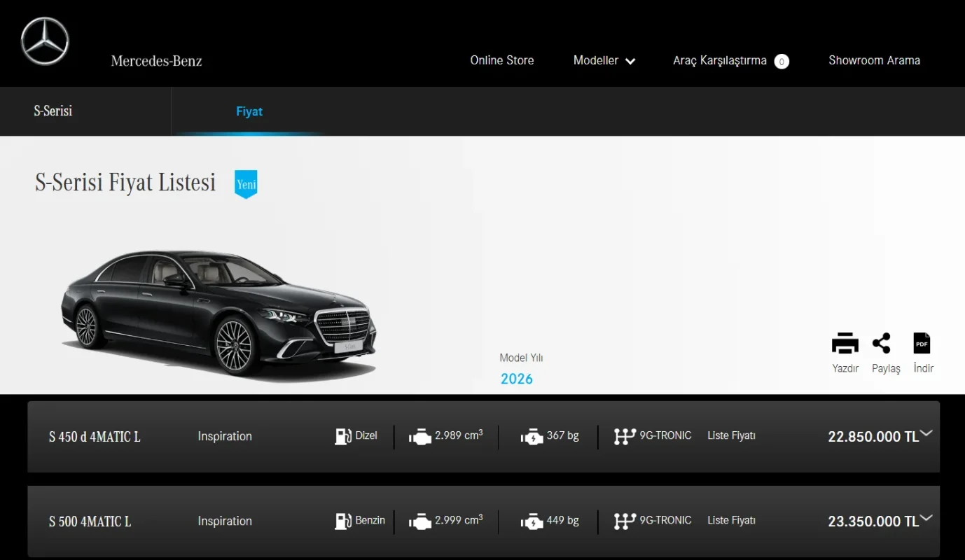Click the S 450 d 4MATIC L model name
Viewport: 965px width, 560px height.
pos(95,437)
